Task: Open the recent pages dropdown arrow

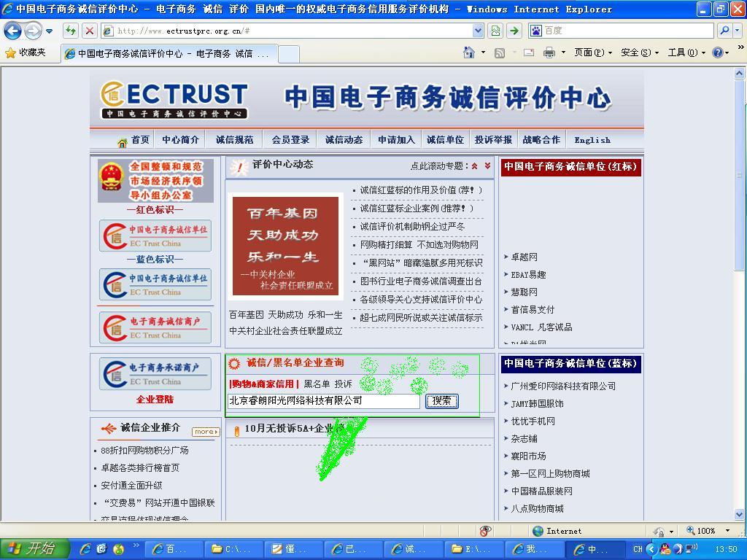Action: tap(49, 31)
